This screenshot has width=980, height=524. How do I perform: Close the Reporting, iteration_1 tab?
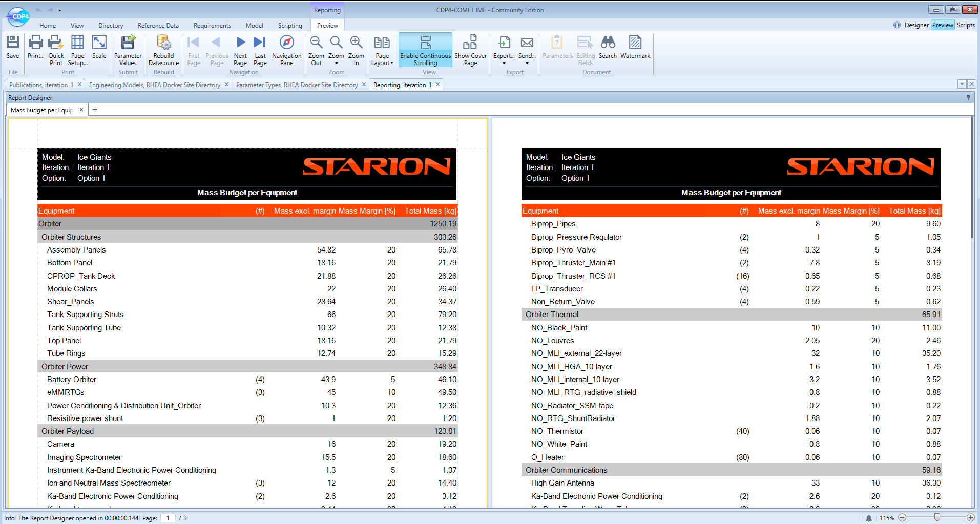[437, 85]
